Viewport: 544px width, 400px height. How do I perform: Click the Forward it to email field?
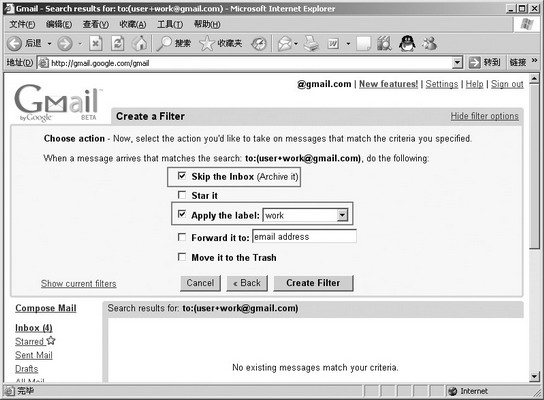(304, 237)
